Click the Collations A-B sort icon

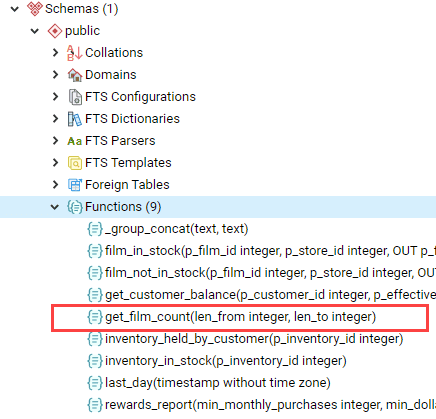tap(74, 53)
